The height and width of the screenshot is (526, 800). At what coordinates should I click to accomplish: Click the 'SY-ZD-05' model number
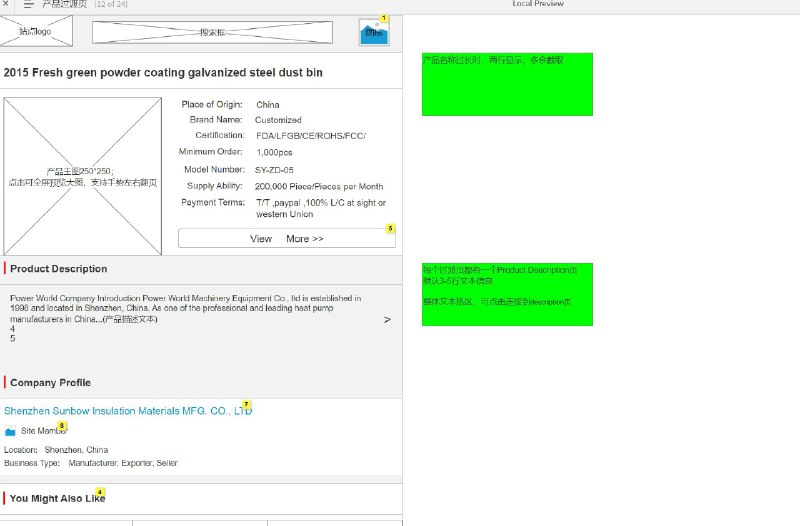[x=274, y=170]
